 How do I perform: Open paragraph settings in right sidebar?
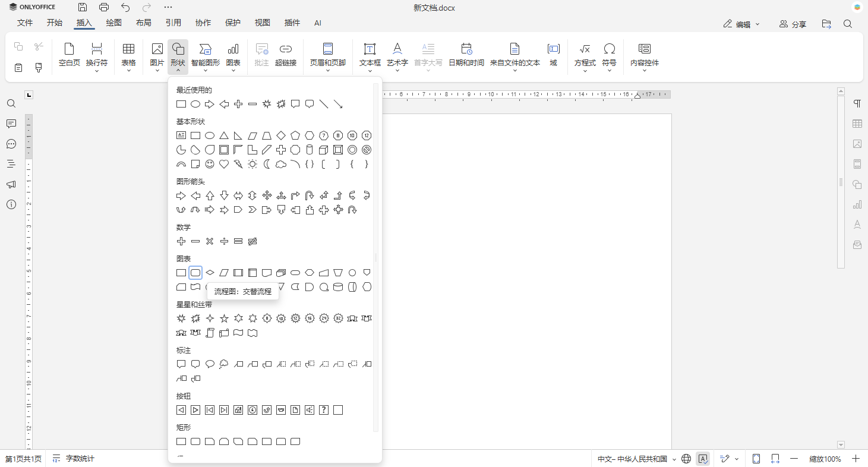[857, 103]
